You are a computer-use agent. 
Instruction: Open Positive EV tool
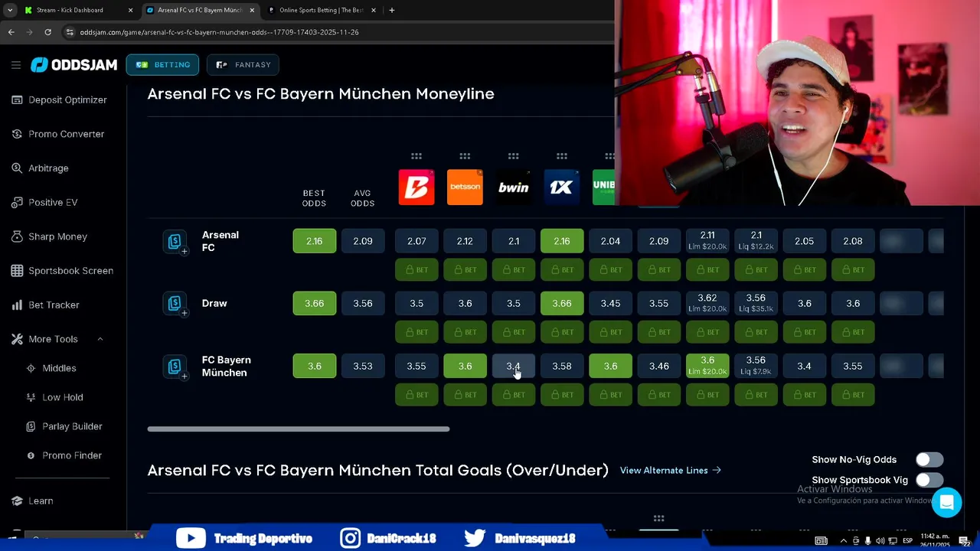pos(44,202)
